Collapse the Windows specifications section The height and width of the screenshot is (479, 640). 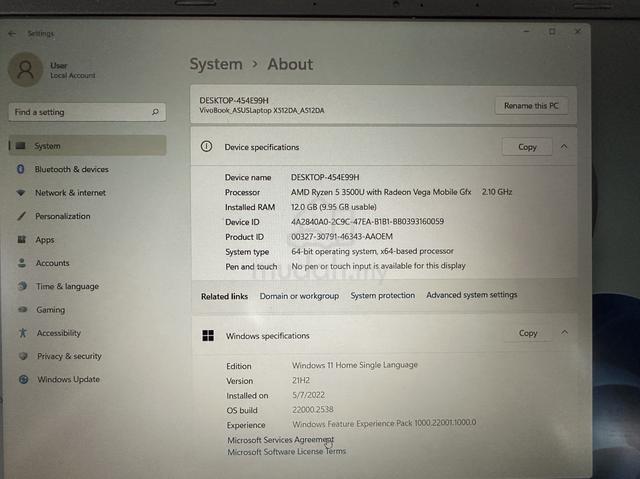click(x=564, y=333)
